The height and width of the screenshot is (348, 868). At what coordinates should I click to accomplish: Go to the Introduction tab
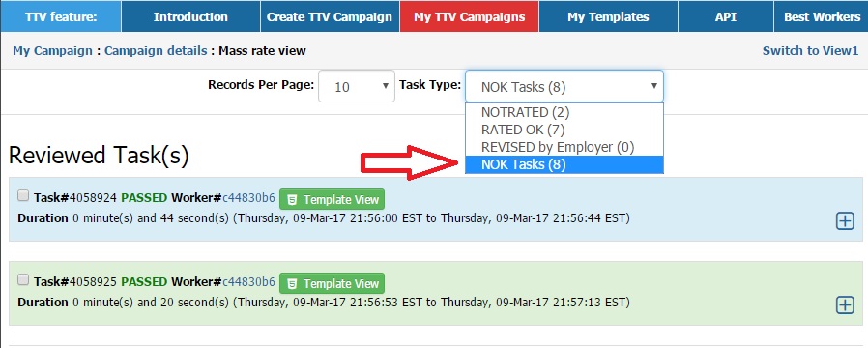coord(190,16)
